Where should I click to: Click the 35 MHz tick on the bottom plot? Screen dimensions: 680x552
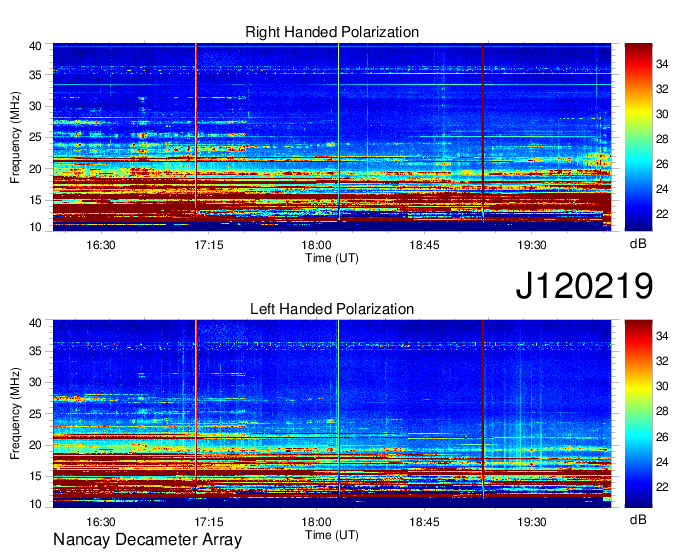point(35,351)
